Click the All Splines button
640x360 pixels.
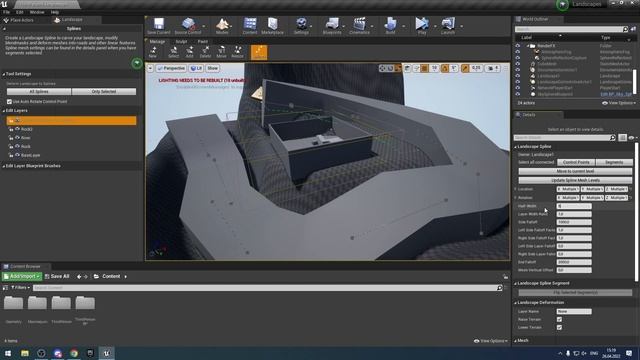pos(39,92)
